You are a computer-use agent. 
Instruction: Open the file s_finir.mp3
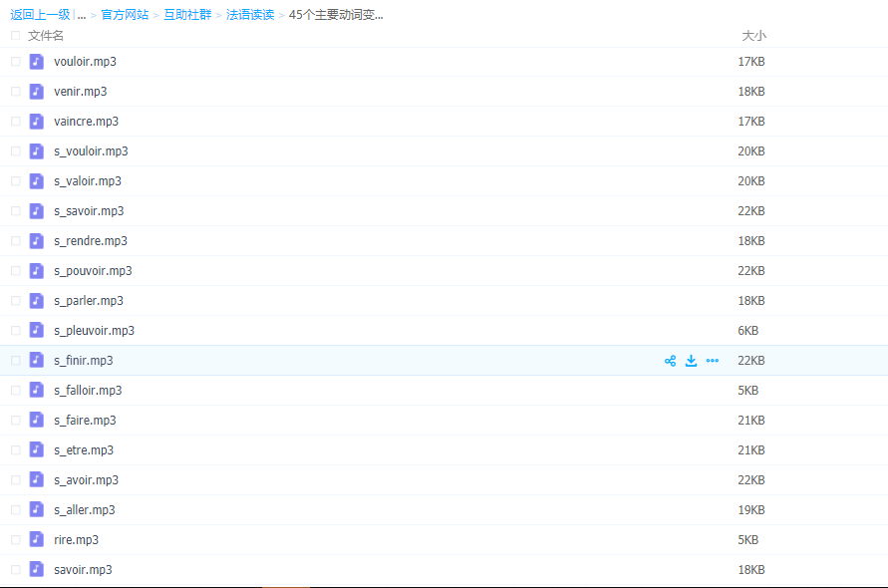click(84, 361)
